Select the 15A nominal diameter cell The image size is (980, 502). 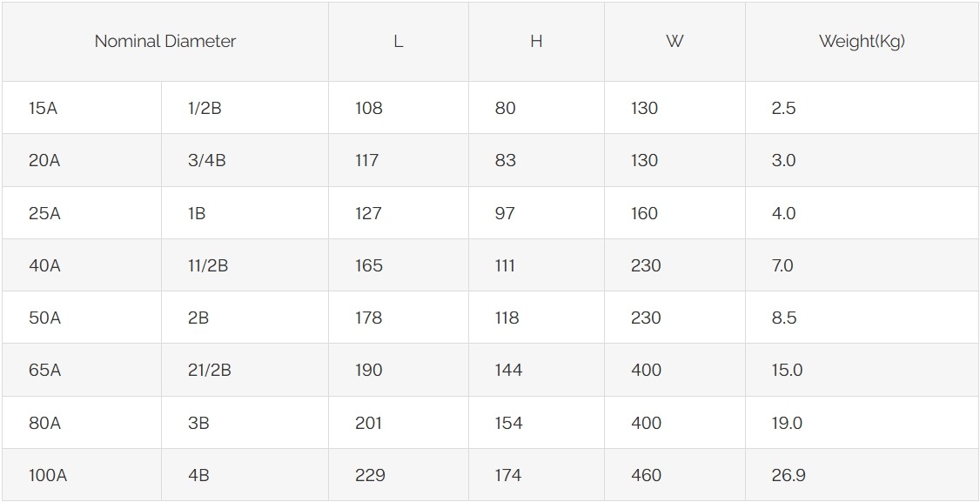pos(43,109)
